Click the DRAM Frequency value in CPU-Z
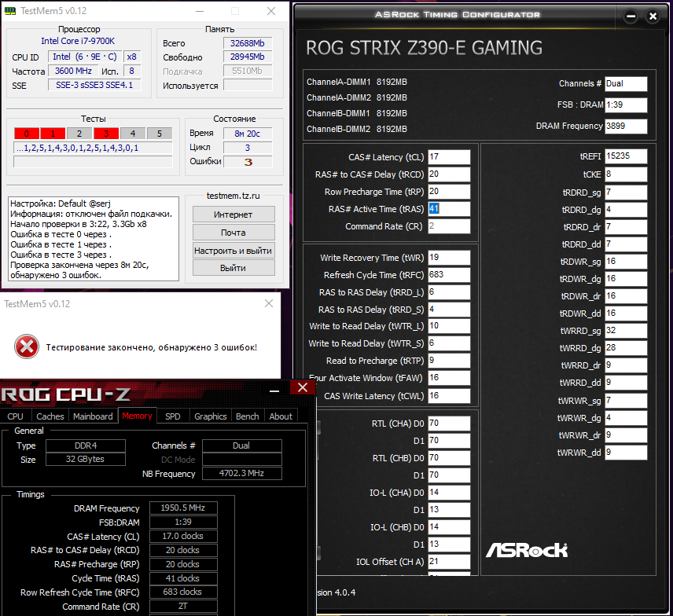 (x=183, y=508)
